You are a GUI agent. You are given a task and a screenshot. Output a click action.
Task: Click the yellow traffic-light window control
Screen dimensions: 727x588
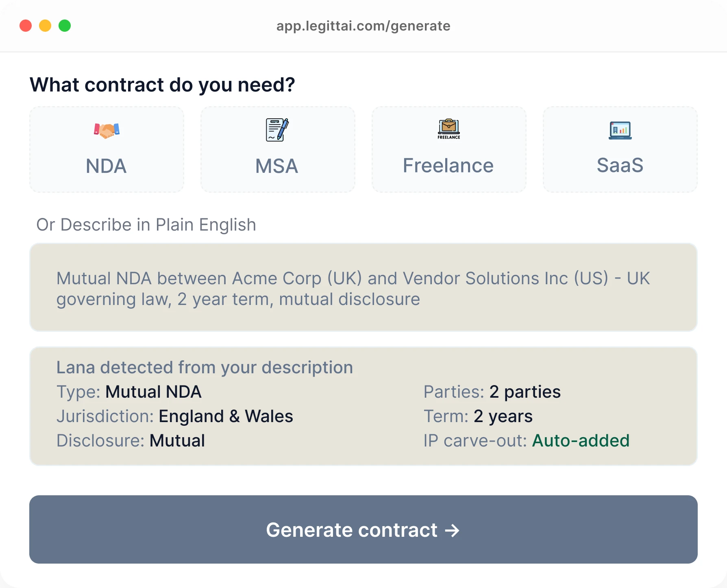(x=45, y=26)
